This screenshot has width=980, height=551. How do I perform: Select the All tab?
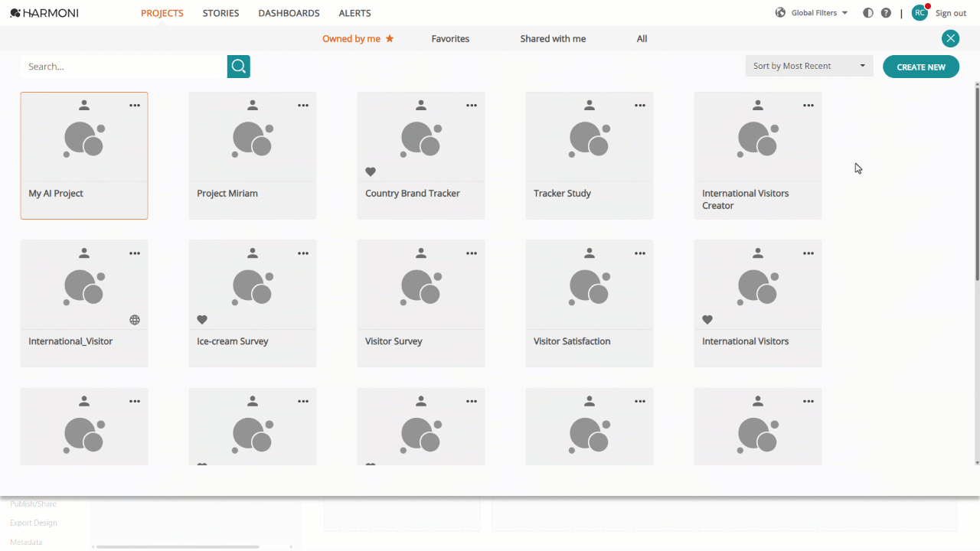coord(642,38)
